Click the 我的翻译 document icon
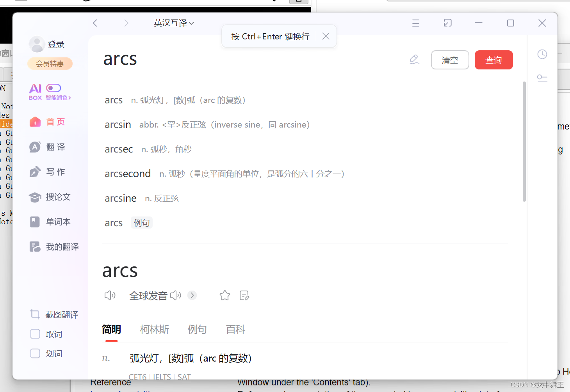The height and width of the screenshot is (392, 570). pyautogui.click(x=35, y=247)
